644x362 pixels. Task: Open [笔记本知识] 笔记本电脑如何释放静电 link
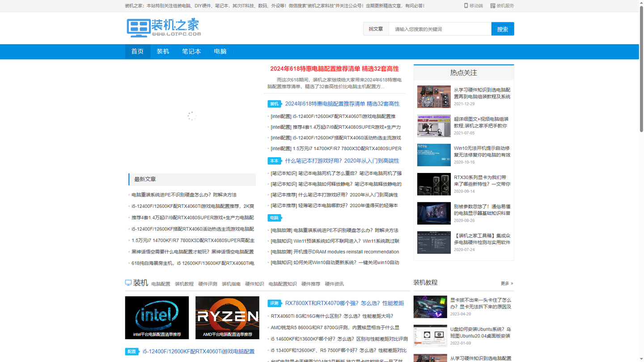click(336, 184)
